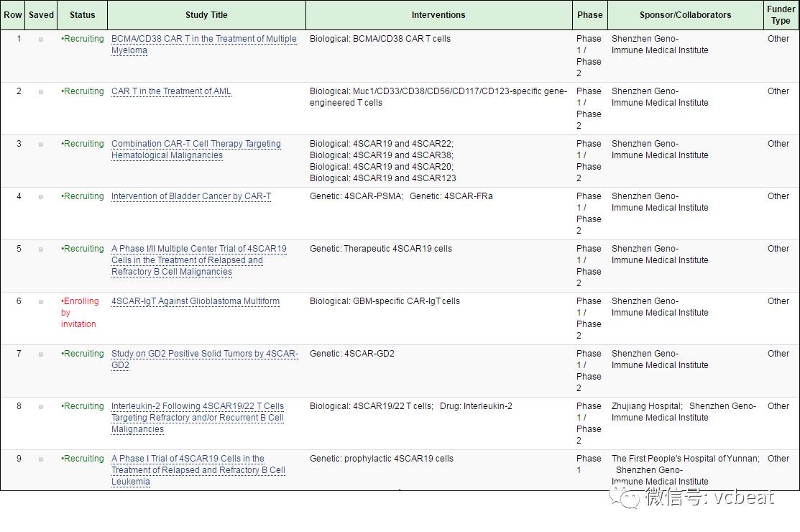800x532 pixels.
Task: Open Combination CAR-T Cell Therapy study link
Action: [x=196, y=150]
